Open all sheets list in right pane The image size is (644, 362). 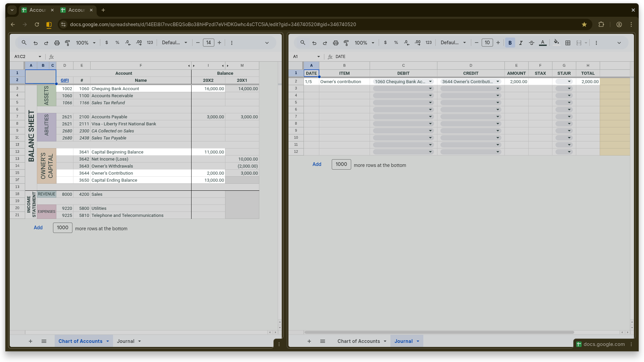click(323, 341)
